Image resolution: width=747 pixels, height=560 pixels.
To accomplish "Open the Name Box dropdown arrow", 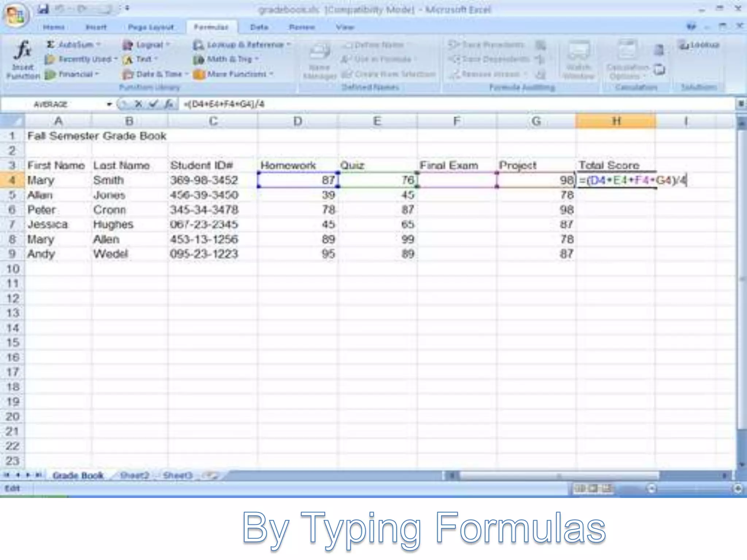I will pyautogui.click(x=109, y=104).
